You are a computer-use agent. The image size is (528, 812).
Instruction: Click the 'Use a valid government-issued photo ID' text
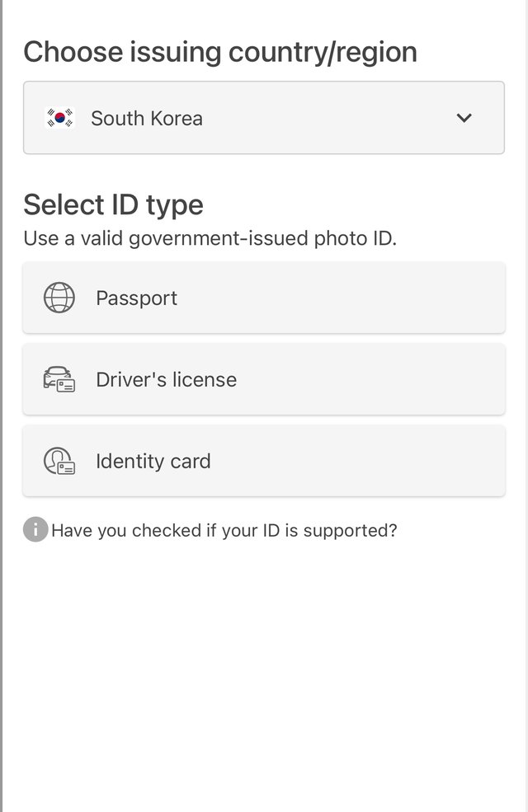(x=210, y=239)
